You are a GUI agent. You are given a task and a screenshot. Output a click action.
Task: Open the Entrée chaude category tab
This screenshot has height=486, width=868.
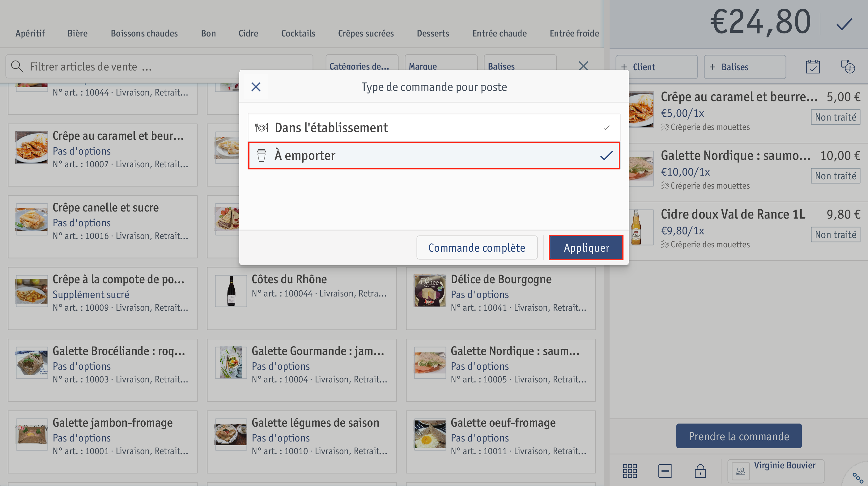pyautogui.click(x=499, y=33)
